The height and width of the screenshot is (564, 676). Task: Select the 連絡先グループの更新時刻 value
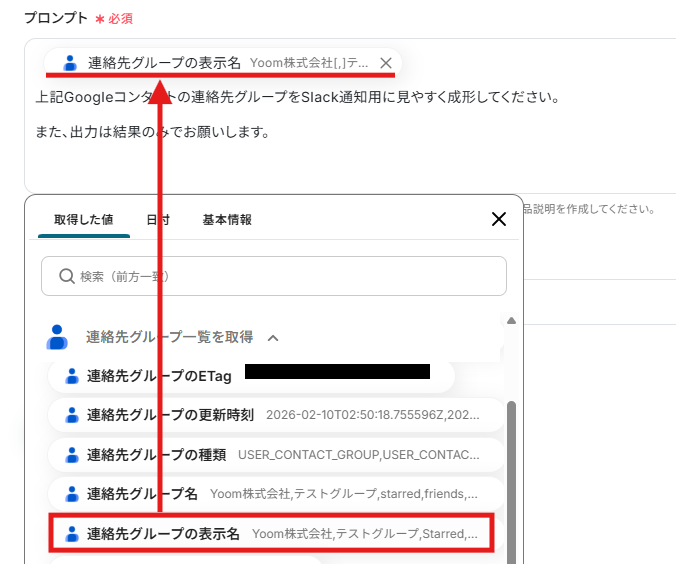coord(276,415)
